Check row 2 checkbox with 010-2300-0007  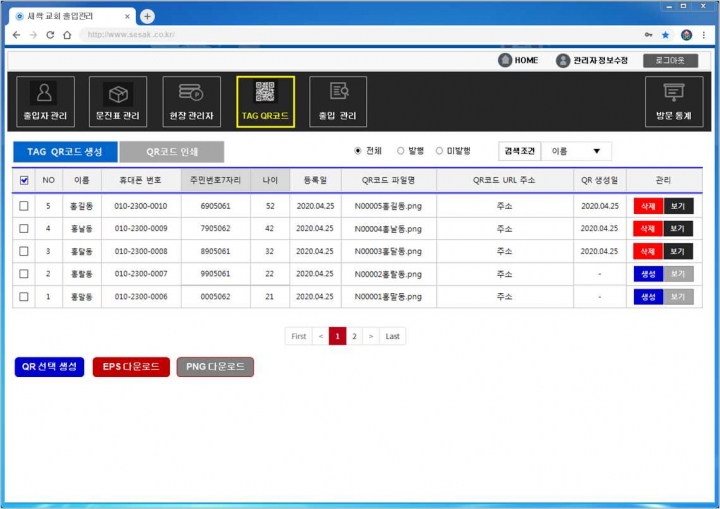coord(24,274)
